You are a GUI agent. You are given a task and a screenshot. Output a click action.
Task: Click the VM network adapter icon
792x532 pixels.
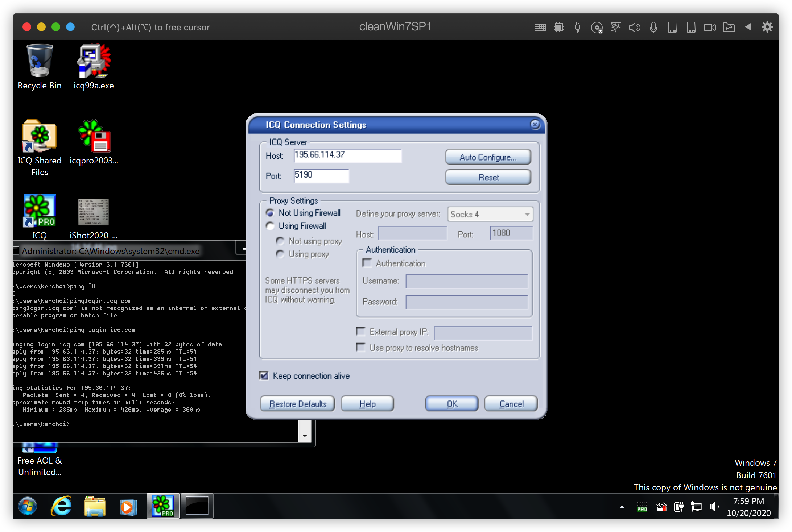click(615, 27)
